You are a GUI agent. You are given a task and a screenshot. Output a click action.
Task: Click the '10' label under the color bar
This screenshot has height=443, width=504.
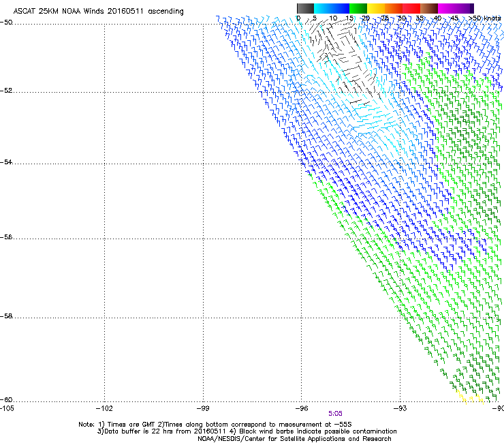[333, 18]
